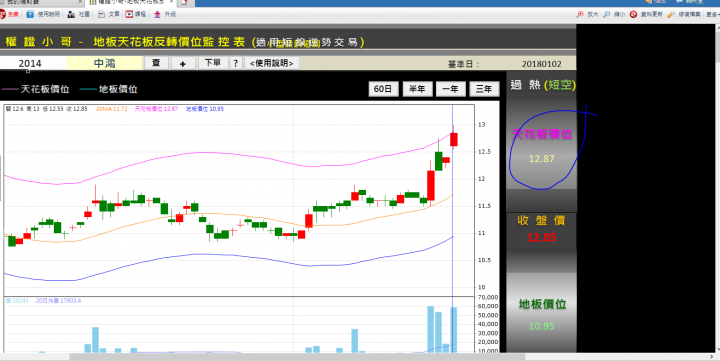This screenshot has width=720, height=361.
Task: Select the 一年 chart range
Action: [x=450, y=89]
